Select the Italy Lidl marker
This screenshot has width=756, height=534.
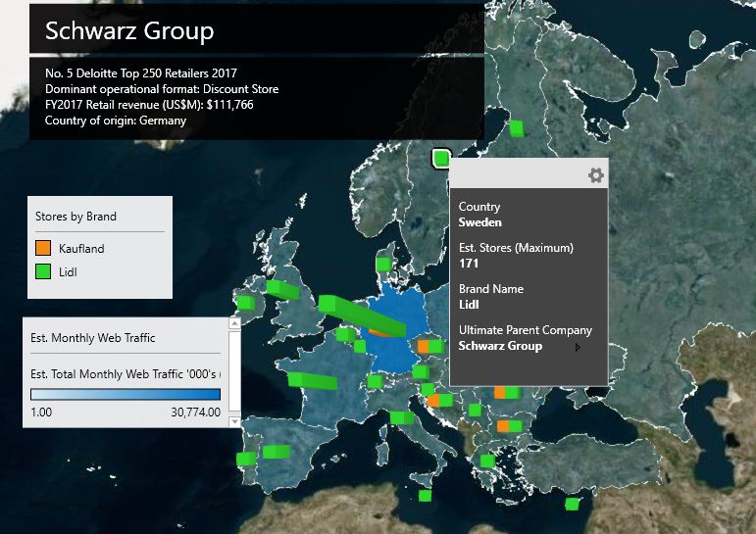click(402, 417)
